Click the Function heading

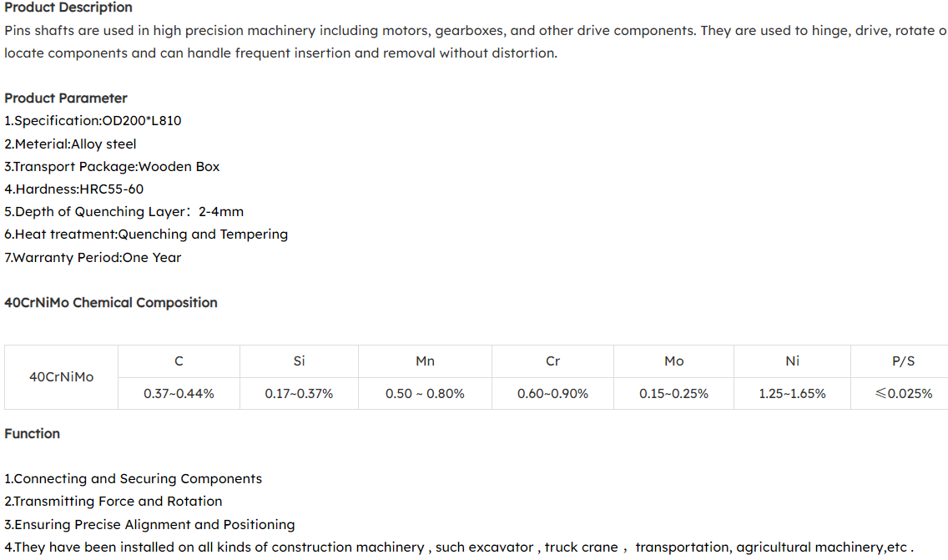point(32,434)
